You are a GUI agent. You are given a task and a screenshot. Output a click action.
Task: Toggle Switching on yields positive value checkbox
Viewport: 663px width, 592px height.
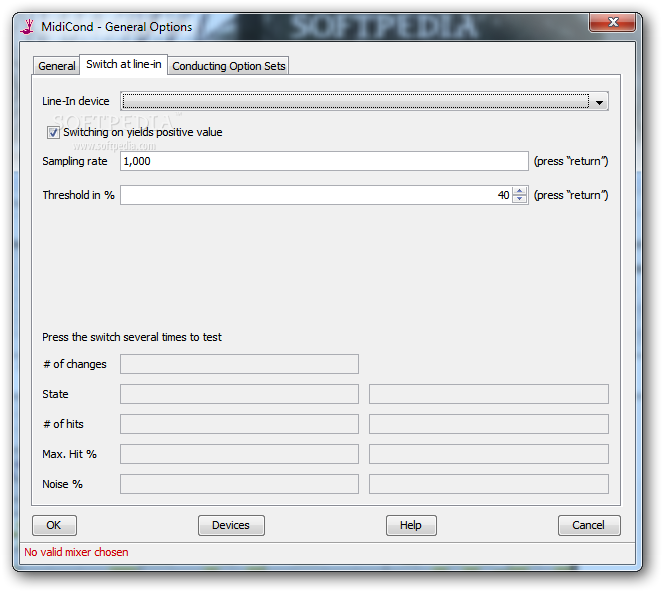click(x=53, y=132)
